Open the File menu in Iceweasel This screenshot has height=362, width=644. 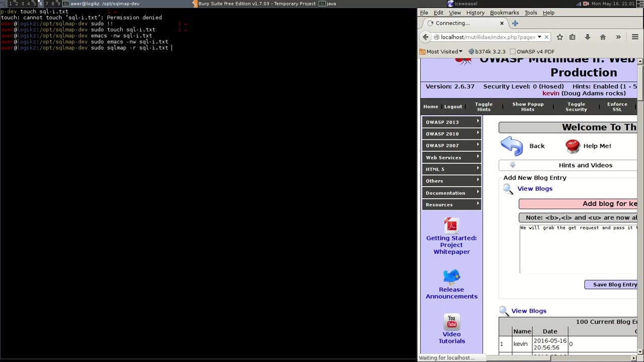point(424,13)
